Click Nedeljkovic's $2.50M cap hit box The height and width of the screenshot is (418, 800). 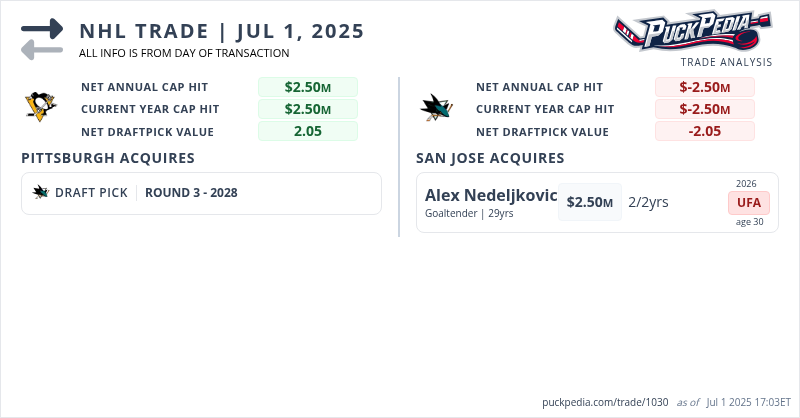[589, 202]
